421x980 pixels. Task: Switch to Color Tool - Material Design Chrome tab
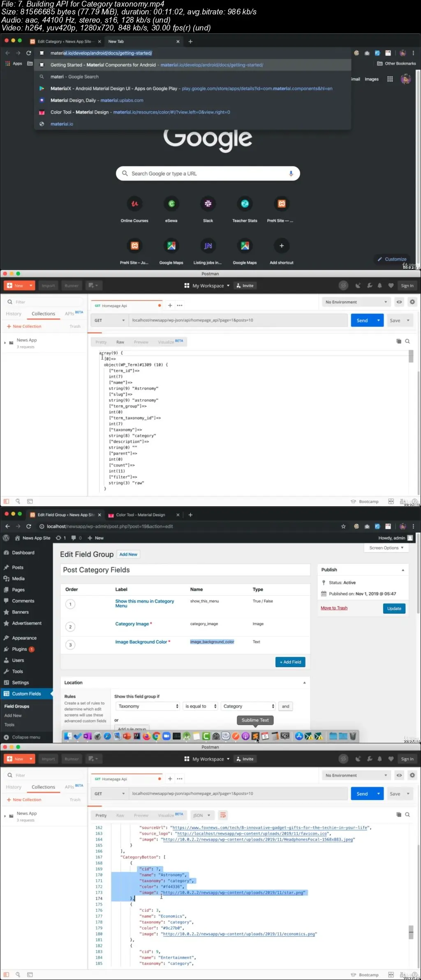[x=140, y=515]
